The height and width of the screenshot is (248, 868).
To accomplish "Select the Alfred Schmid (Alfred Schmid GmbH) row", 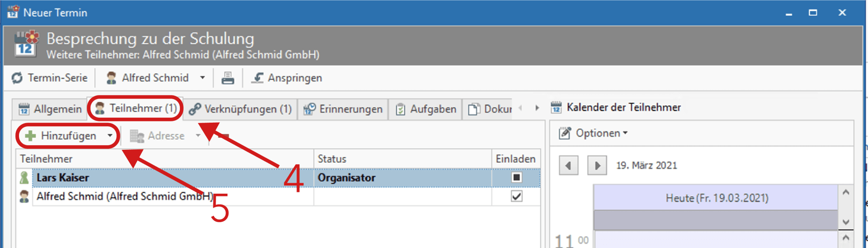I will (x=279, y=196).
